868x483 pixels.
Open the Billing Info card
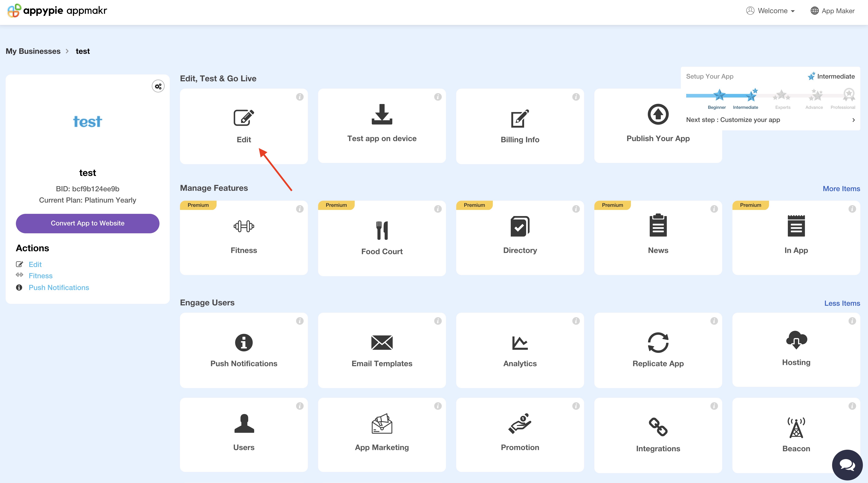coord(520,126)
